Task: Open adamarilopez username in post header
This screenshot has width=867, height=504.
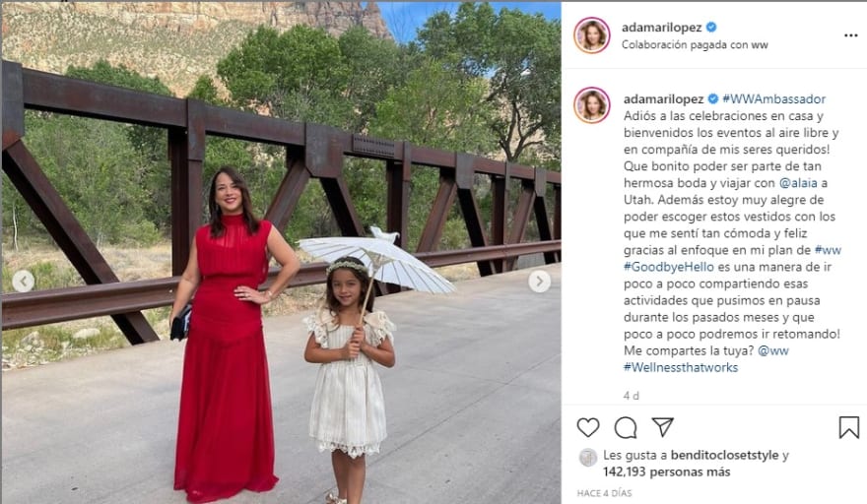Action: click(x=661, y=28)
